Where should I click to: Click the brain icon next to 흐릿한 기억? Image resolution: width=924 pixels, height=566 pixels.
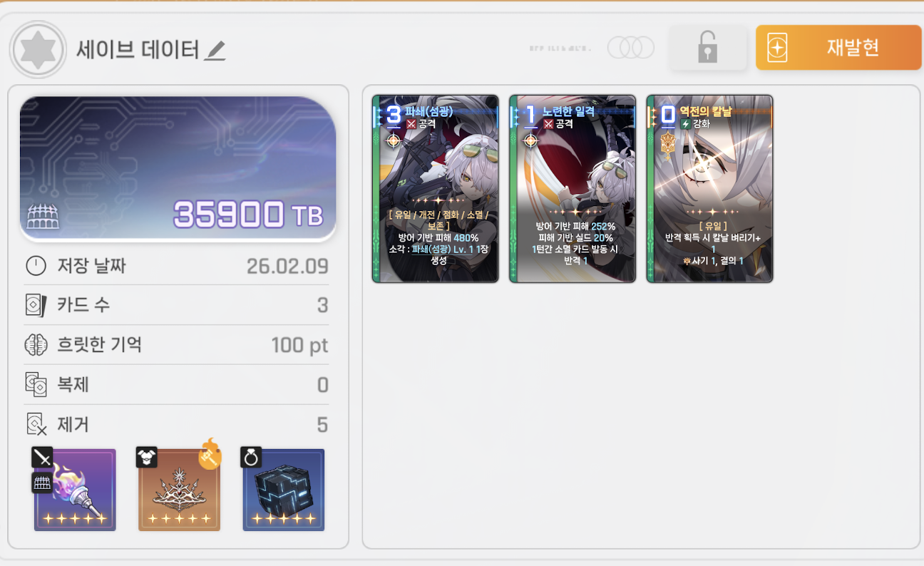click(36, 346)
